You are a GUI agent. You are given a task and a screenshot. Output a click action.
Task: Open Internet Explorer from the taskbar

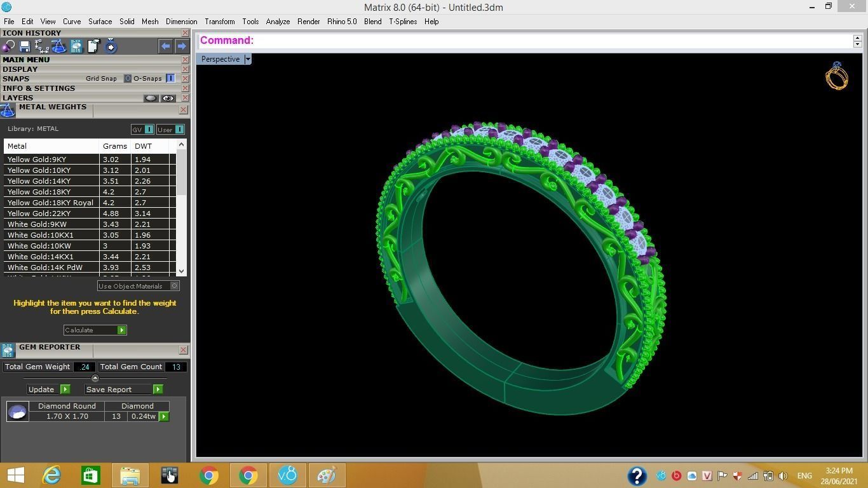point(51,475)
